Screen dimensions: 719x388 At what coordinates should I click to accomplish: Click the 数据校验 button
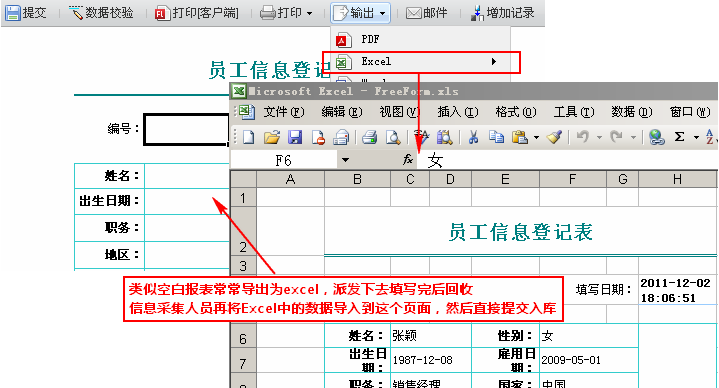101,13
